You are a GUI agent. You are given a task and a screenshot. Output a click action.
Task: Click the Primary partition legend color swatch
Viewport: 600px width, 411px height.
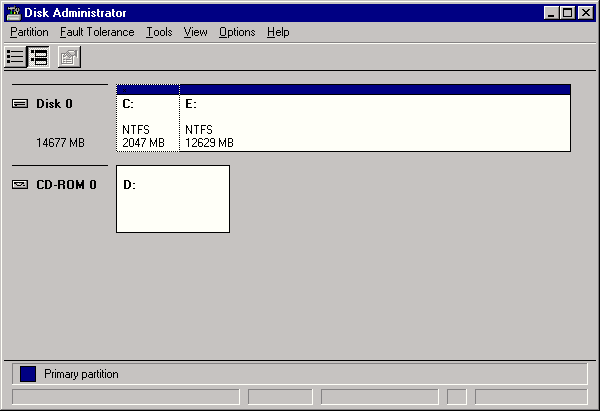(x=28, y=374)
